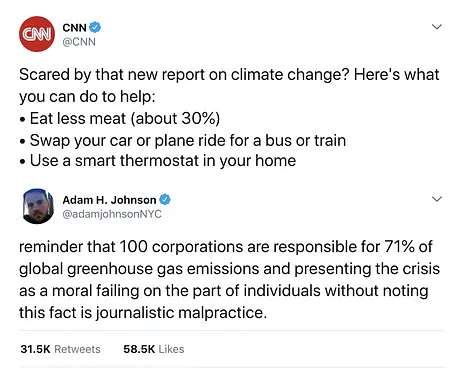Expand the chevron menu on CNN's tweet
The width and height of the screenshot is (460, 380).
(437, 27)
